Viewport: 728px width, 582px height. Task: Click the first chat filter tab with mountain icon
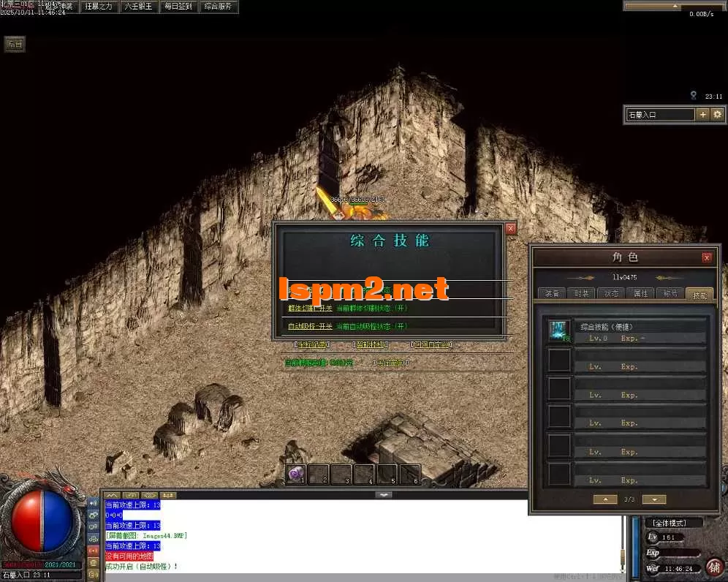click(112, 495)
